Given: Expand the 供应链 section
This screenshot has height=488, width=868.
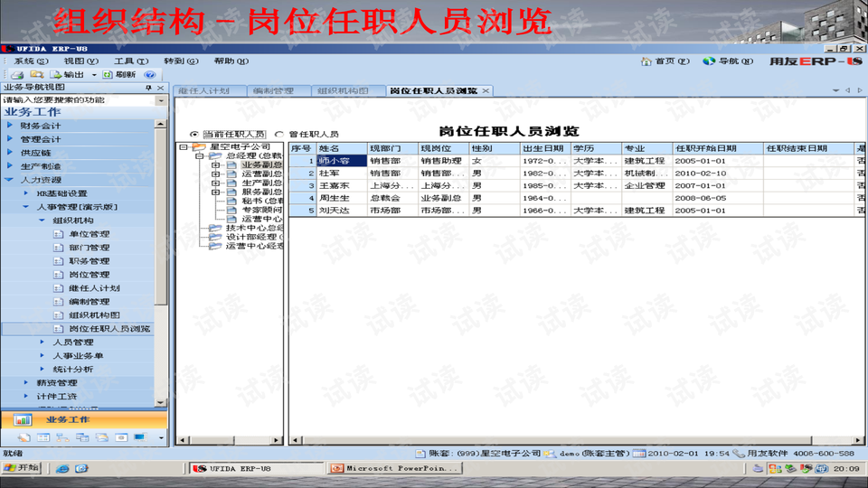Looking at the screenshot, I should pos(9,152).
